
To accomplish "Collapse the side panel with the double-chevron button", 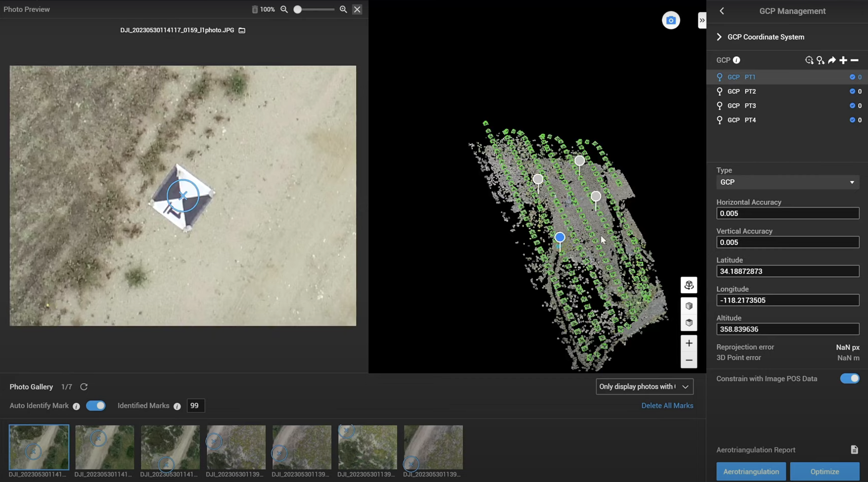I will (702, 20).
